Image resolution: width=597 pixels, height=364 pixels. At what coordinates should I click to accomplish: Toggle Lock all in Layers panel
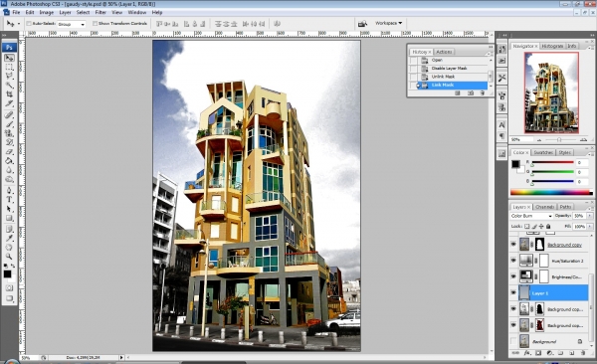(548, 226)
